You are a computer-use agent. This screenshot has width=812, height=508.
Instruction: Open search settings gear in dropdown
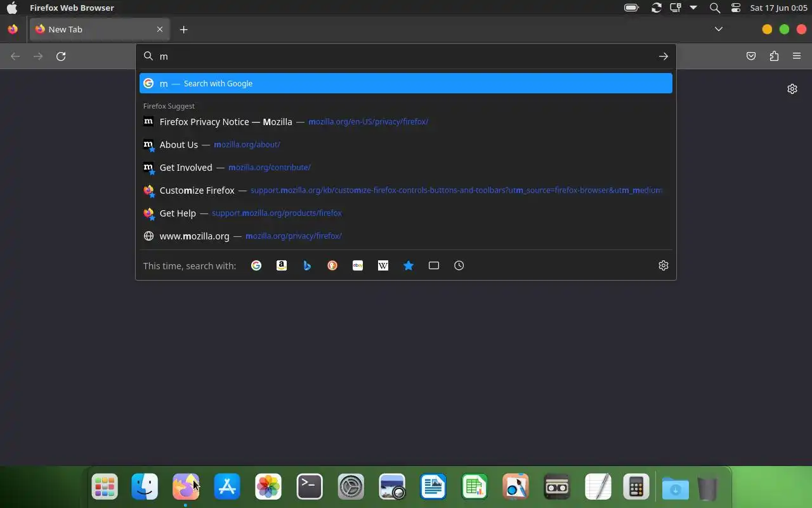(664, 265)
